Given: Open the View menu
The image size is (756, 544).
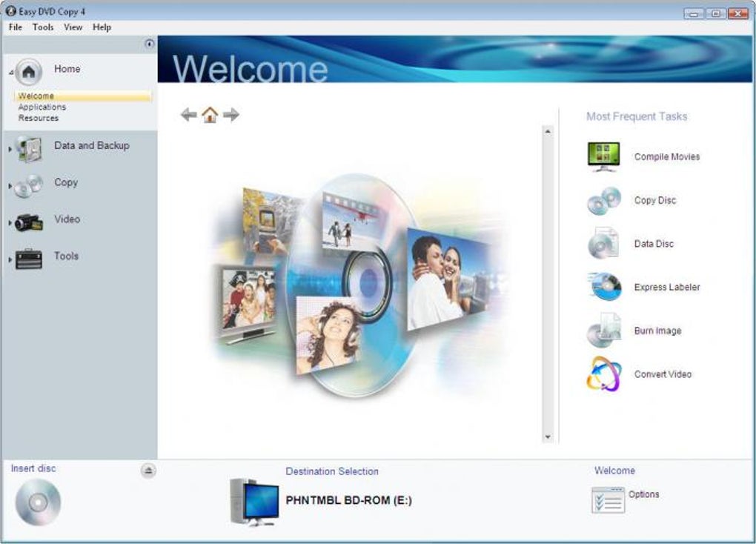Looking at the screenshot, I should coord(73,27).
